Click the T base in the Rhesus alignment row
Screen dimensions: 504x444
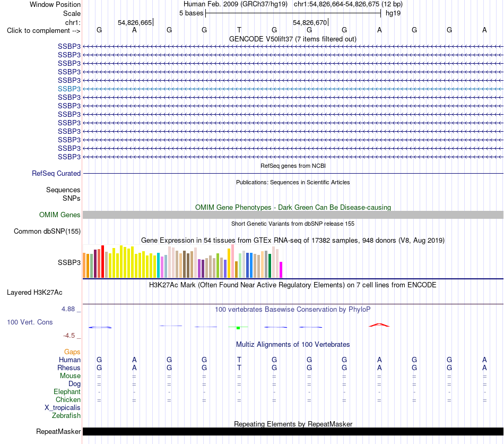pos(239,368)
